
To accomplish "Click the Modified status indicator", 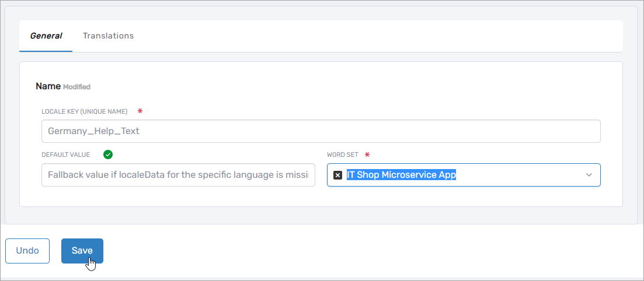I will click(76, 87).
